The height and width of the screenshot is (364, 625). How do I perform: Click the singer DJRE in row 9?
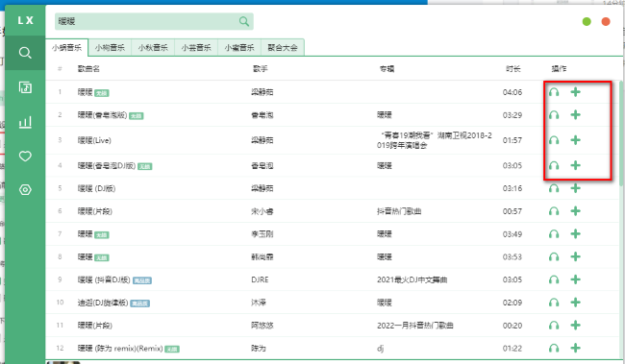260,280
